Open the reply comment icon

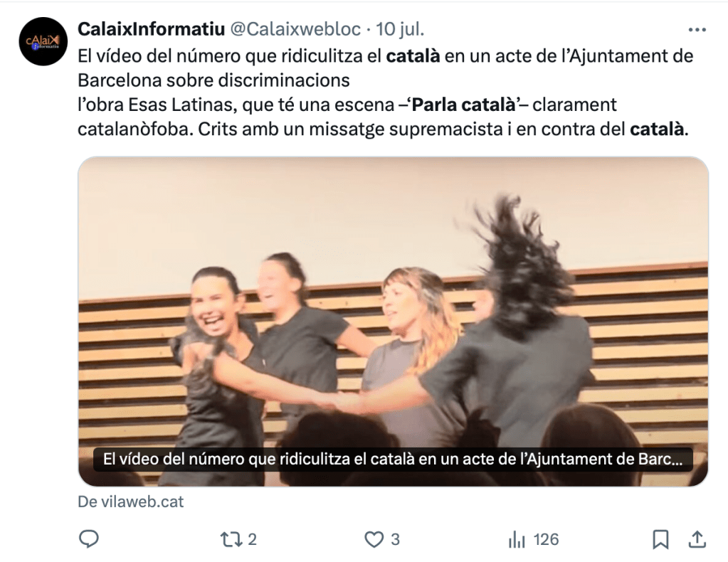(x=89, y=539)
